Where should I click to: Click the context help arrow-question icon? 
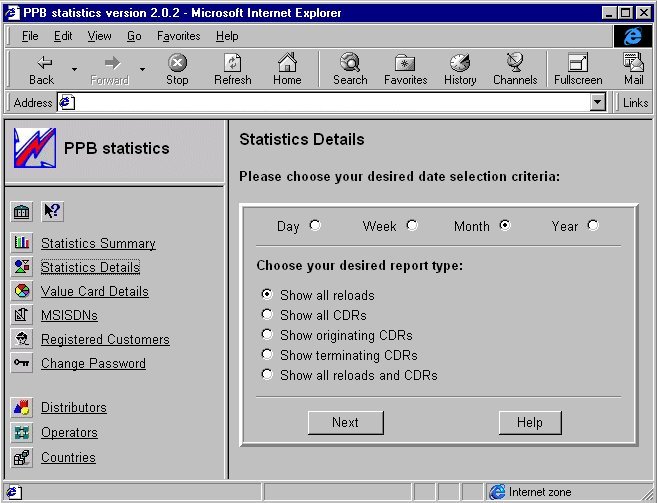[52, 211]
